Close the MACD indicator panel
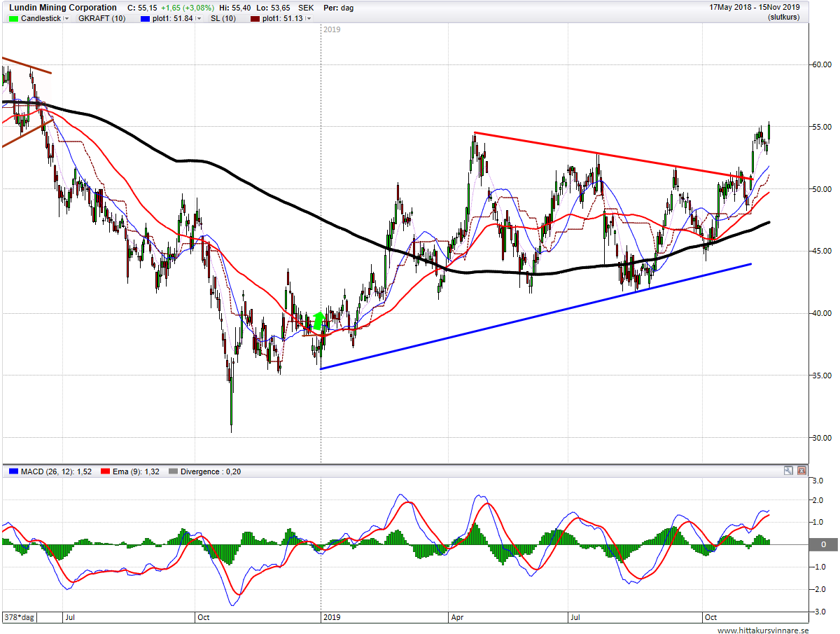Viewport: 840px width, 634px height. (x=801, y=471)
